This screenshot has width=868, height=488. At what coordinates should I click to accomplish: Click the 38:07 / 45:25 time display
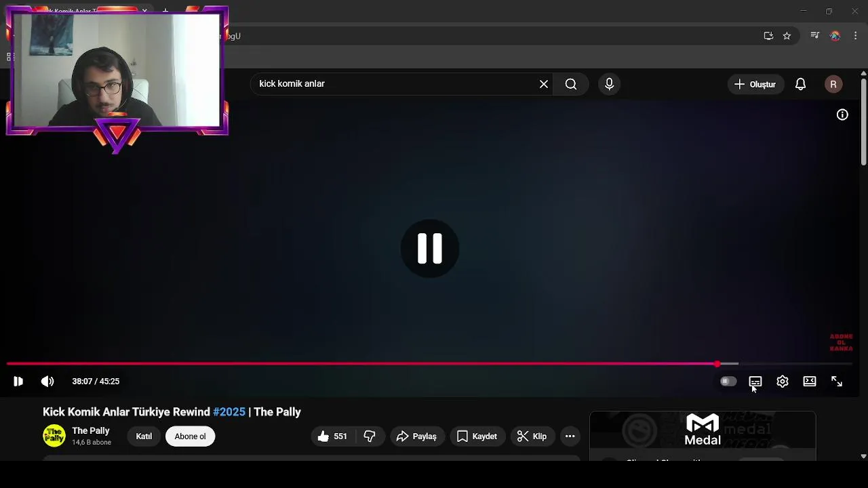point(96,382)
